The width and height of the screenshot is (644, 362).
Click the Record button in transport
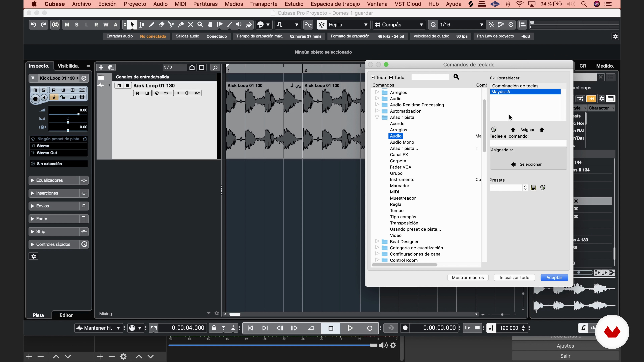point(369,328)
